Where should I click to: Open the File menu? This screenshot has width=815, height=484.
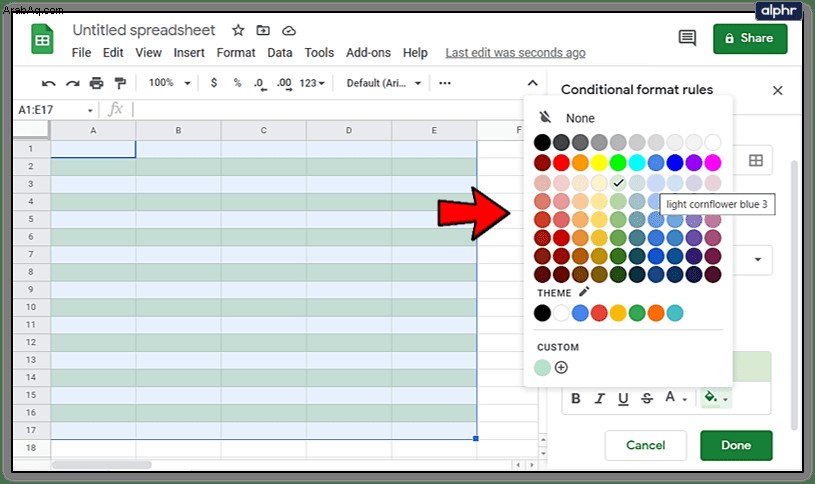click(x=81, y=53)
